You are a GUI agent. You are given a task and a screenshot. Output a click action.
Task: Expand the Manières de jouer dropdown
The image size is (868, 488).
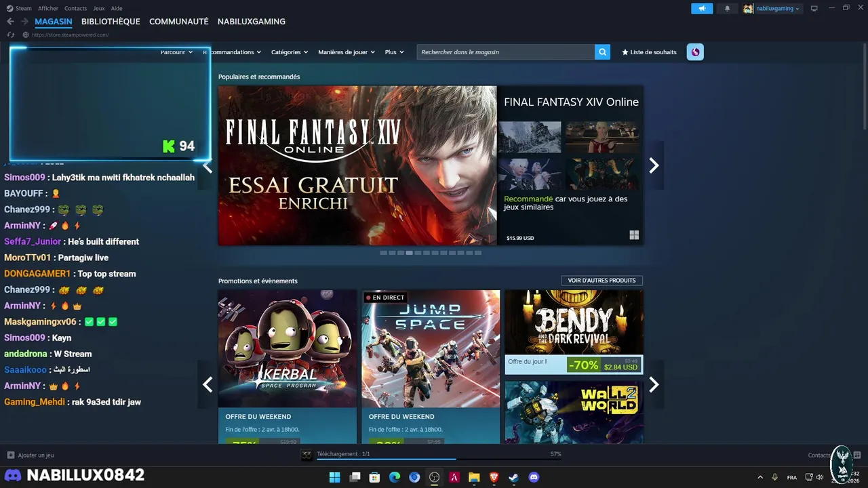[x=347, y=52]
